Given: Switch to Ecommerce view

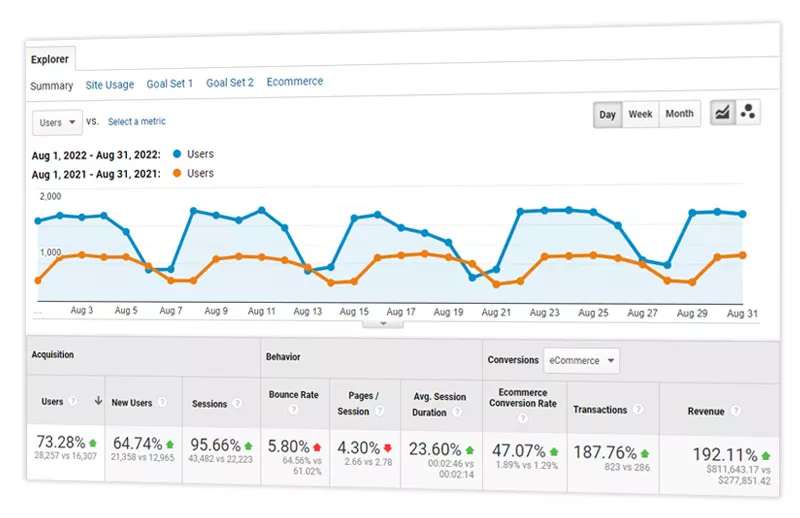Looking at the screenshot, I should (x=294, y=81).
